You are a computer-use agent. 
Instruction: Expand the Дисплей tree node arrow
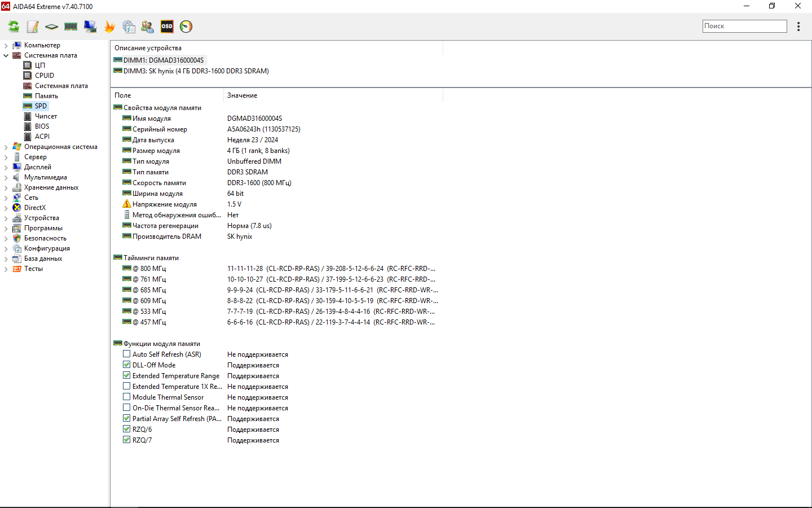(6, 167)
